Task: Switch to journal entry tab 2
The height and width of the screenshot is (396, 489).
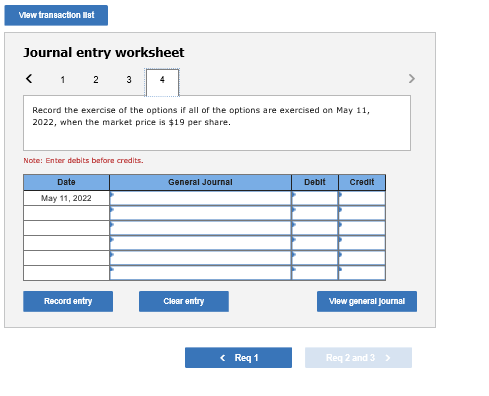Action: [x=96, y=80]
